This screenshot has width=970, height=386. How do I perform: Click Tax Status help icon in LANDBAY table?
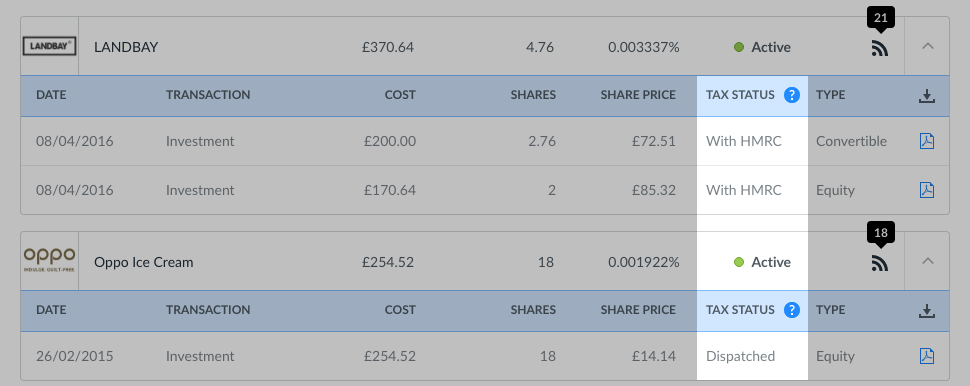[792, 95]
